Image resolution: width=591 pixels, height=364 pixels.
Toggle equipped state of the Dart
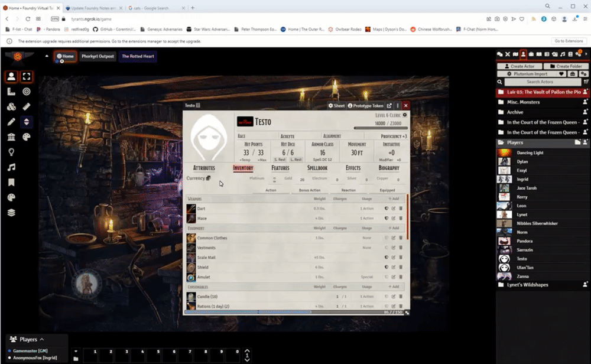click(x=387, y=209)
